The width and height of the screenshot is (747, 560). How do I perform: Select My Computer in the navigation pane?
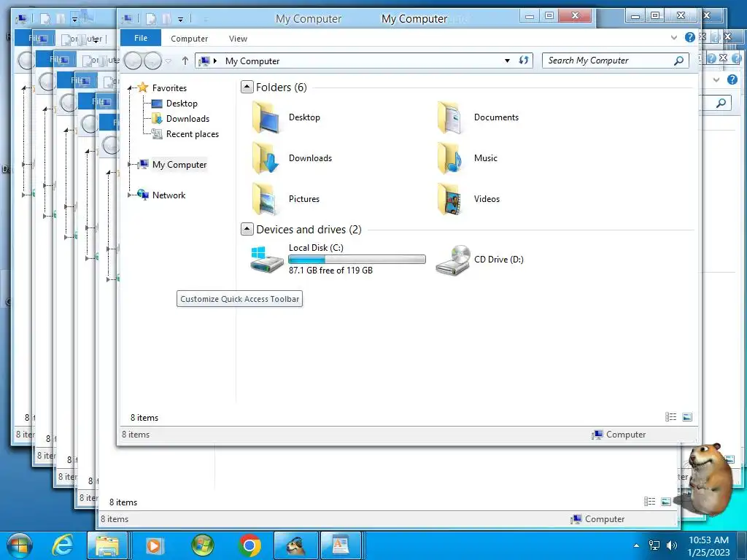click(x=179, y=165)
